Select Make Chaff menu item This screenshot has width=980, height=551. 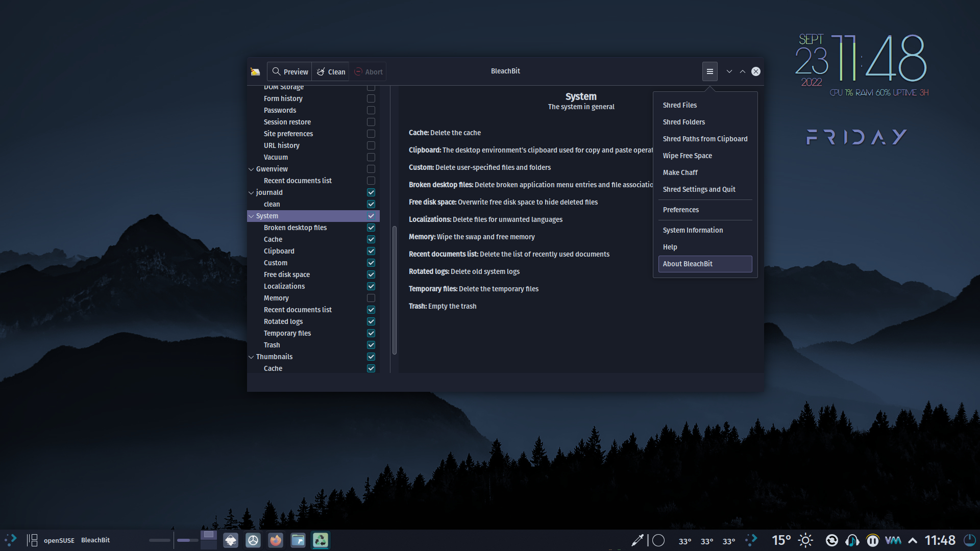pyautogui.click(x=705, y=172)
